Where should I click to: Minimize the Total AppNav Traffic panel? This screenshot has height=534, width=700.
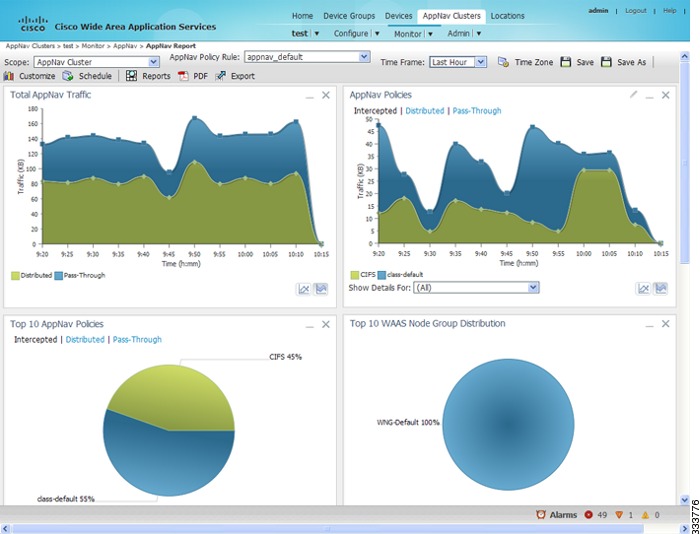click(309, 96)
